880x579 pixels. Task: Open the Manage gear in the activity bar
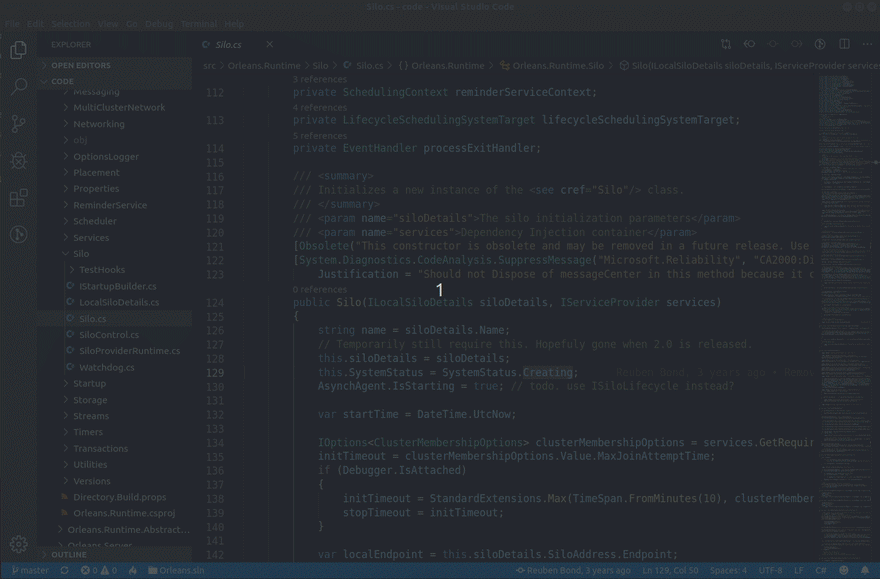click(x=18, y=544)
